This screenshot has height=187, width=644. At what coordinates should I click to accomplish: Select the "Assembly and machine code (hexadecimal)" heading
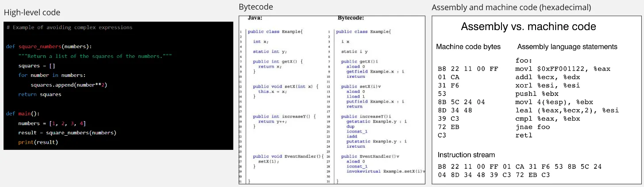coord(511,7)
